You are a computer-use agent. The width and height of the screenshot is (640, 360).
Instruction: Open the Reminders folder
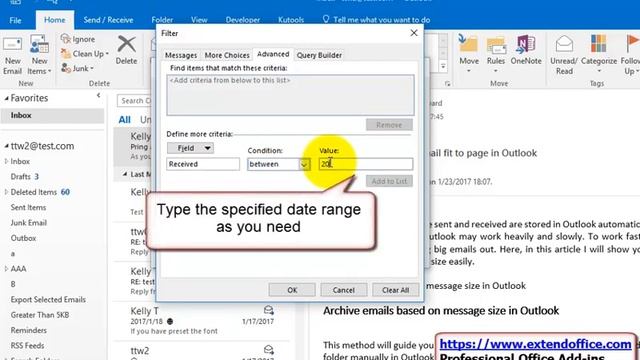29,330
